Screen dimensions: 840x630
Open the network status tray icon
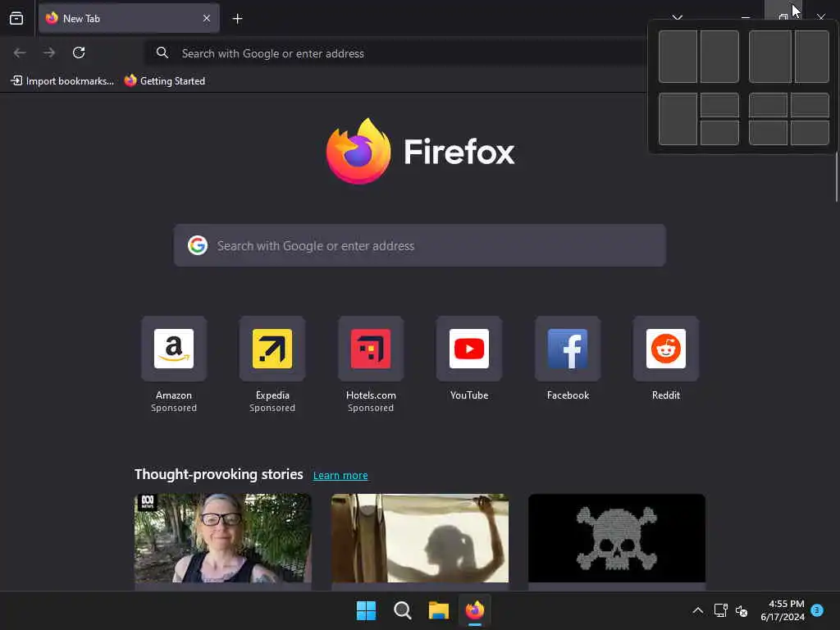point(720,610)
